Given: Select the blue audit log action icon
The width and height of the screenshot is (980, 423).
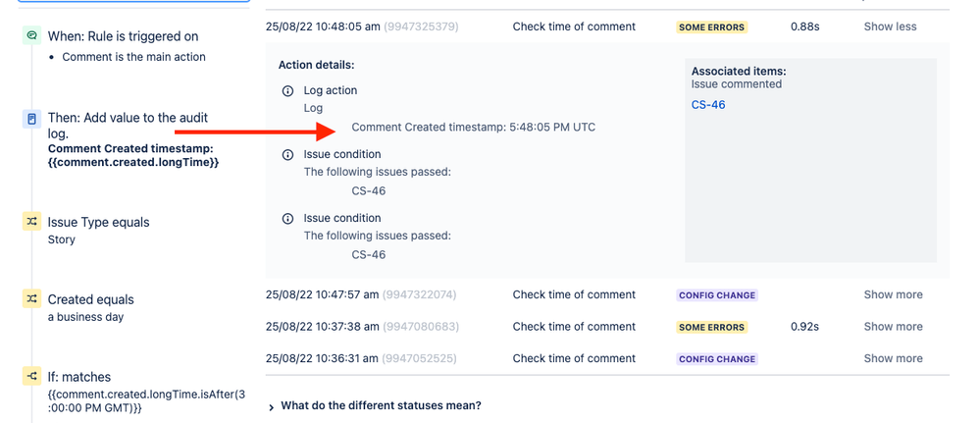Looking at the screenshot, I should (x=31, y=119).
